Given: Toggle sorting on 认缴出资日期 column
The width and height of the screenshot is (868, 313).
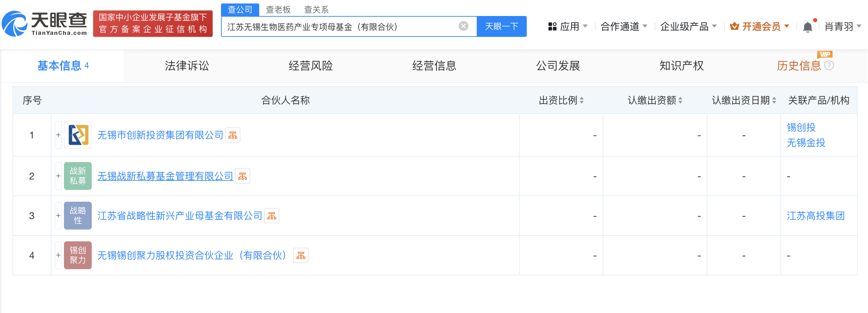Looking at the screenshot, I should click(773, 101).
